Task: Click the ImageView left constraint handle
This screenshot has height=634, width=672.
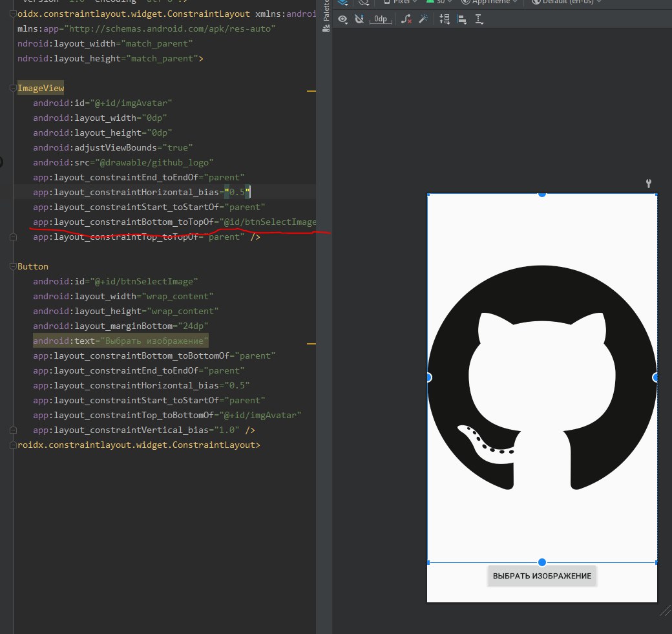Action: [x=428, y=377]
